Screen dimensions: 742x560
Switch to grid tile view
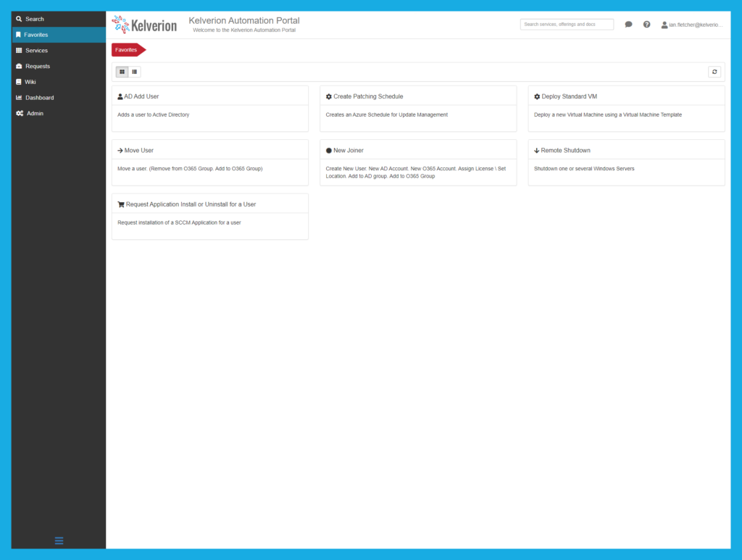(122, 72)
